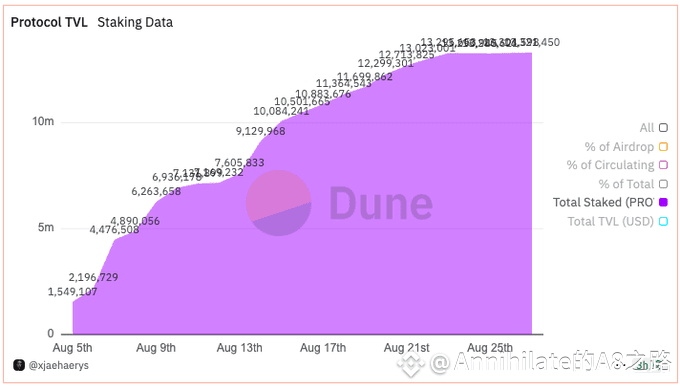Click the 10m y-axis label
Screen dimensions: 680x389
43,121
